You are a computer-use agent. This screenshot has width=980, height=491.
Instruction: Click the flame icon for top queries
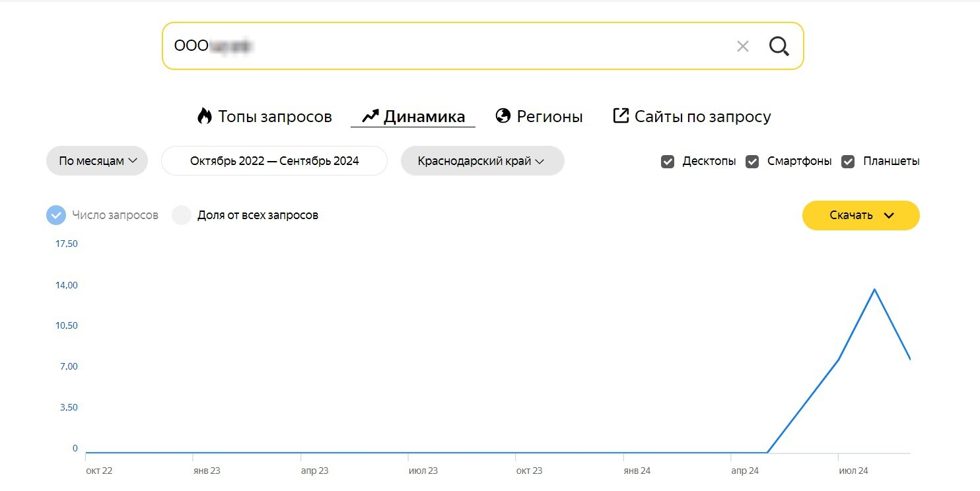point(205,117)
